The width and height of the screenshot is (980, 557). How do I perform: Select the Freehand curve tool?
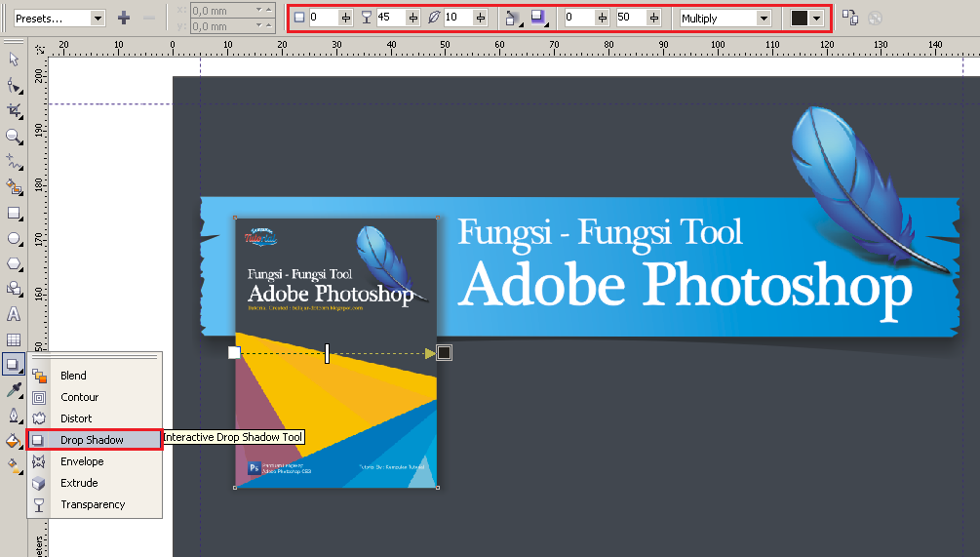[x=14, y=162]
